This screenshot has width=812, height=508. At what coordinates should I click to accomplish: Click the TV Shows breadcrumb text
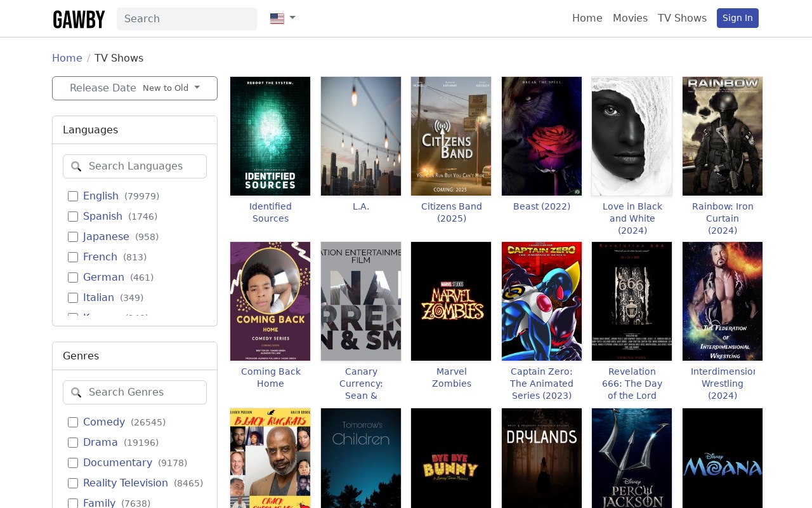pos(119,58)
